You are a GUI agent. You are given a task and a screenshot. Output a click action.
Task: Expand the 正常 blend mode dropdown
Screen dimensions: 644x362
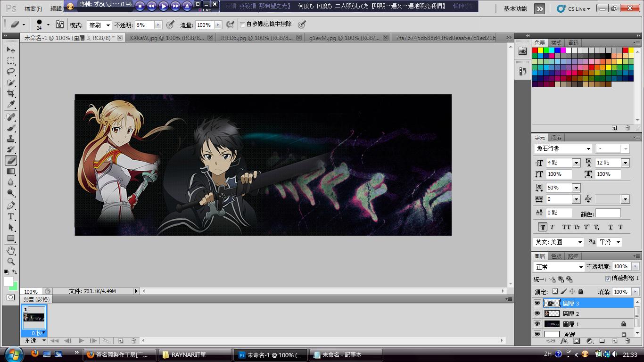tap(559, 267)
